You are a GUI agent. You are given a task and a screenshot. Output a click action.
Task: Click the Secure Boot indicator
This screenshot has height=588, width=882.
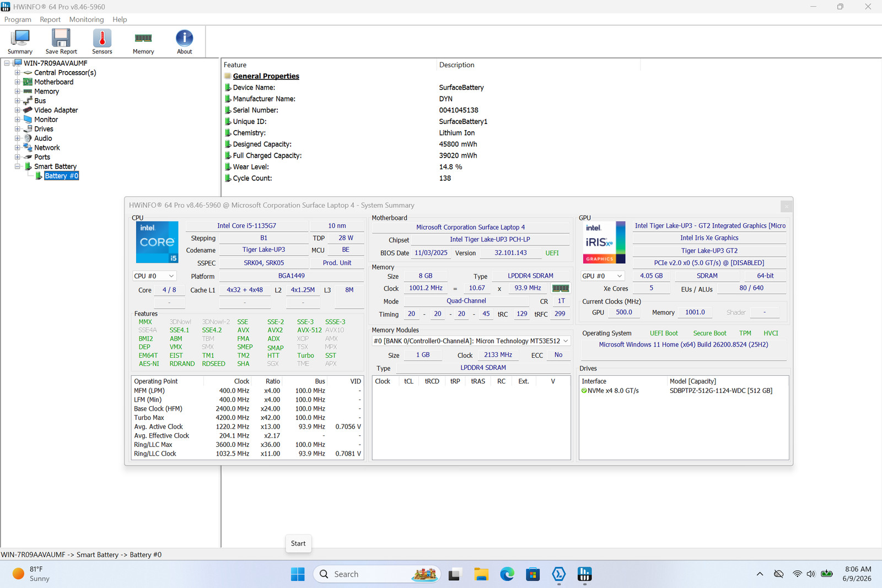[x=709, y=333]
